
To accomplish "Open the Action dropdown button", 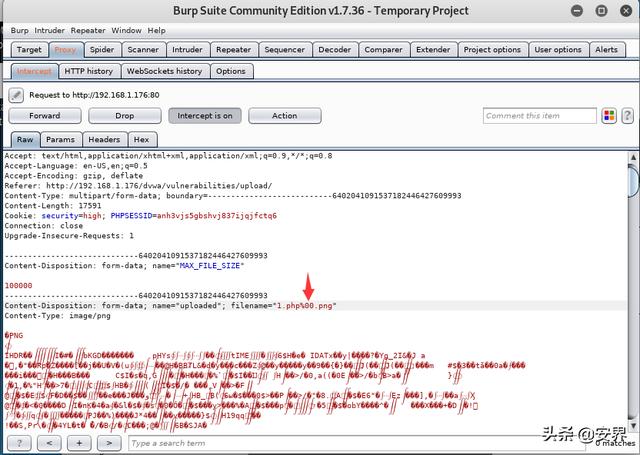I will (x=285, y=116).
